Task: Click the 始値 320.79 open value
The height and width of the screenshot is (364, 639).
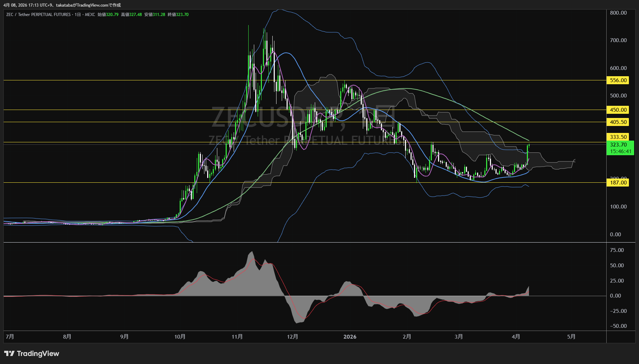Action: [108, 15]
